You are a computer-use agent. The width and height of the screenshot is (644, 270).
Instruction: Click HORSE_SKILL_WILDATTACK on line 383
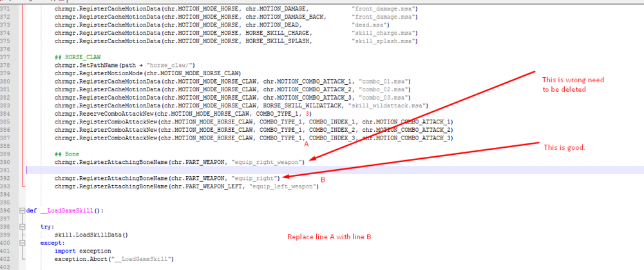click(x=302, y=105)
